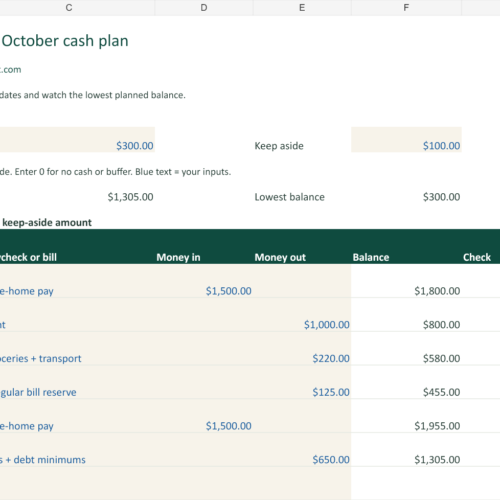Screen dimensions: 500x500
Task: Select the Lowest balance $300.00 value
Action: pos(441,197)
